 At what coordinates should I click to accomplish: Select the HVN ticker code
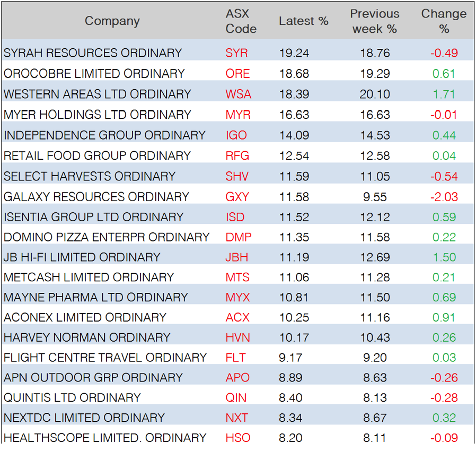pyautogui.click(x=237, y=338)
